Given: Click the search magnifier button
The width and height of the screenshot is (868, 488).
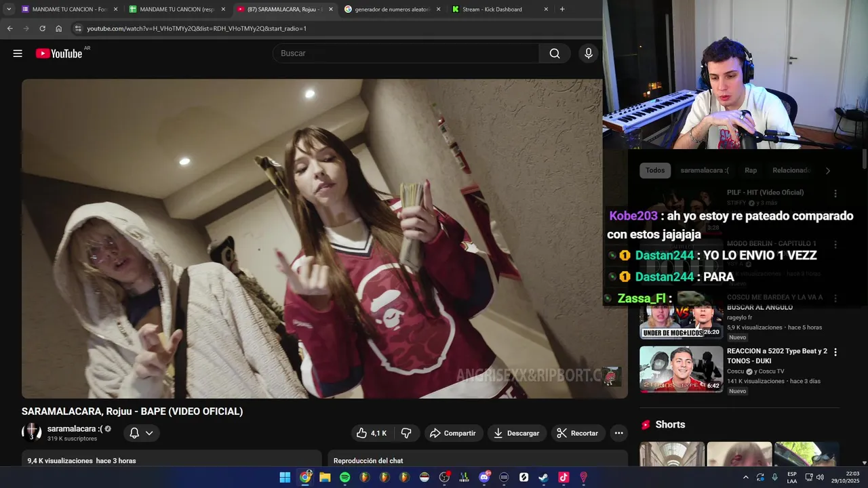Looking at the screenshot, I should (555, 54).
